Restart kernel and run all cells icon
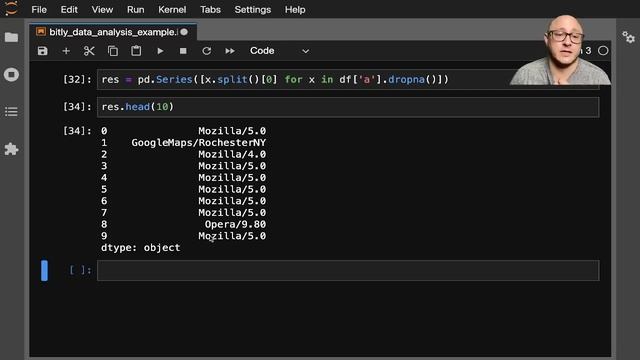 [x=230, y=51]
